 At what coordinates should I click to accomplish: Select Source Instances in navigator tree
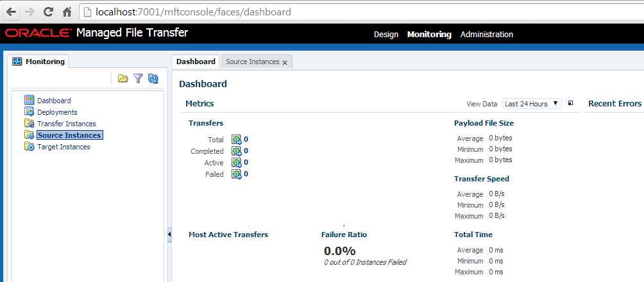[69, 135]
